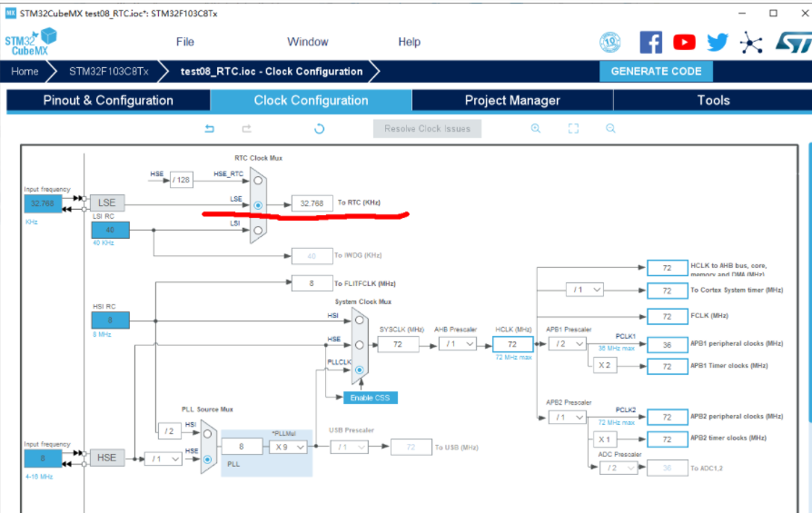This screenshot has width=812, height=513.
Task: Click the HSE input frequency field
Action: [x=43, y=459]
